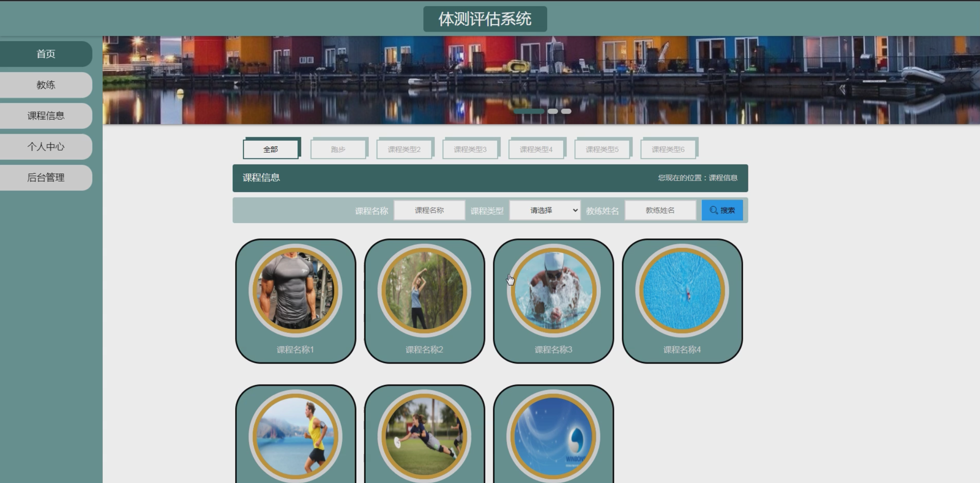
Task: Select the 课程类型6 filter tab
Action: pos(668,149)
